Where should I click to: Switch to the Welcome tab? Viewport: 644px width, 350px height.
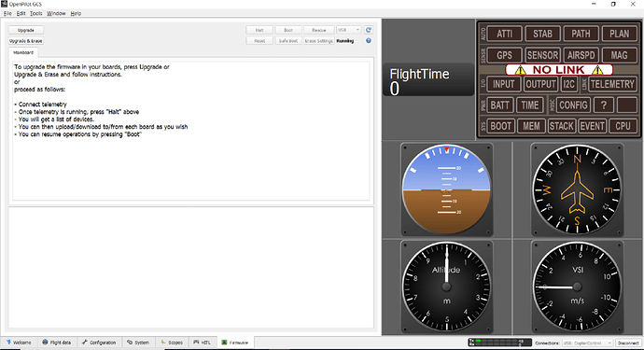[19, 343]
